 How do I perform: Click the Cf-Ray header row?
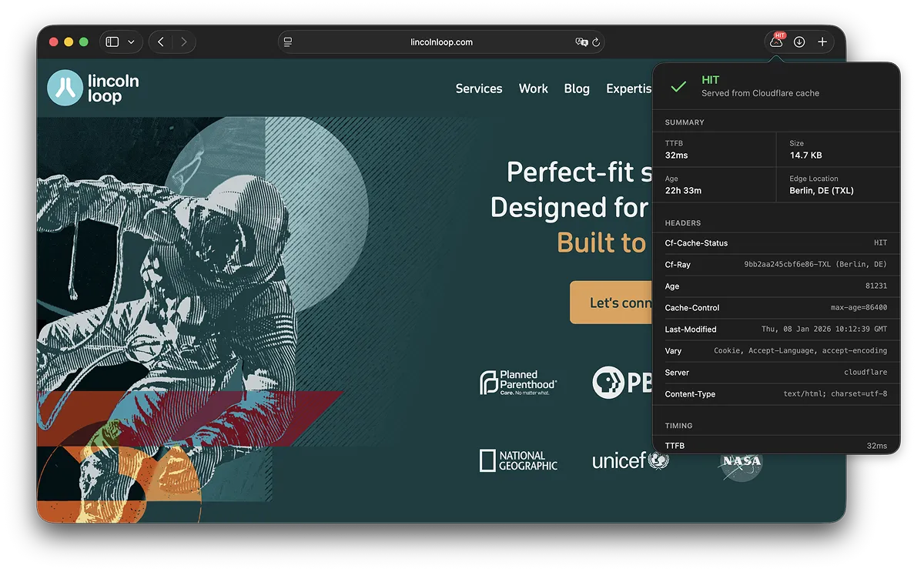coord(775,265)
